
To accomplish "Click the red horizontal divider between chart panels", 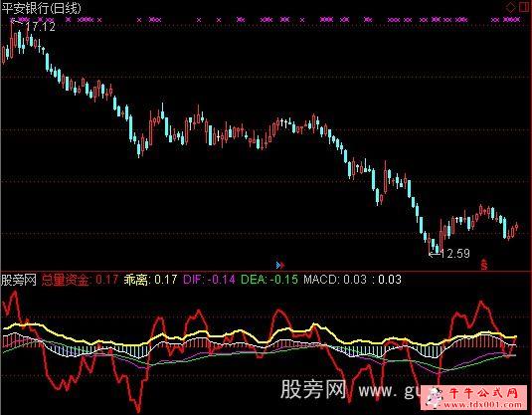I will tap(266, 272).
